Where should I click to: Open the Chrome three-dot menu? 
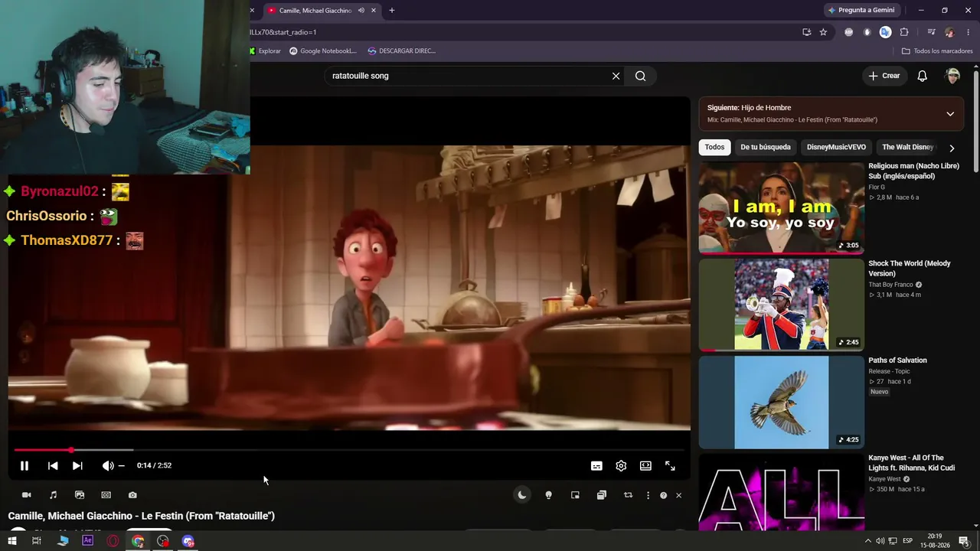(x=969, y=32)
